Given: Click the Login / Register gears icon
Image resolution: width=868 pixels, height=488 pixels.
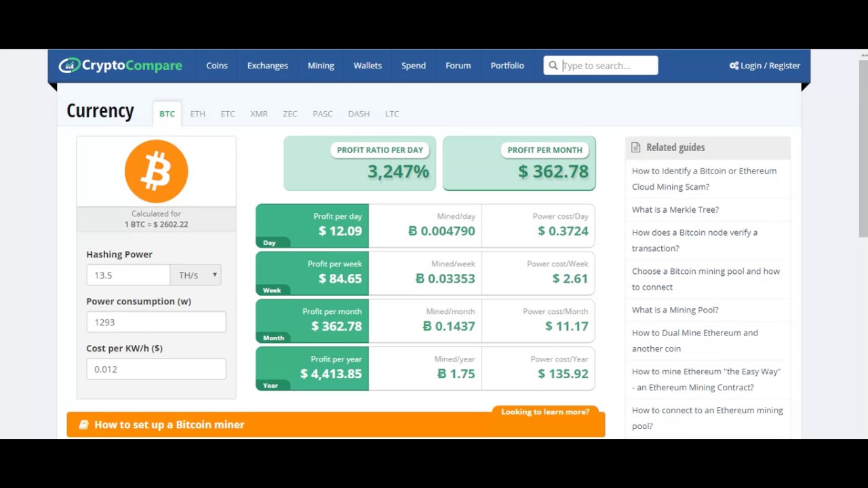Looking at the screenshot, I should coord(734,66).
